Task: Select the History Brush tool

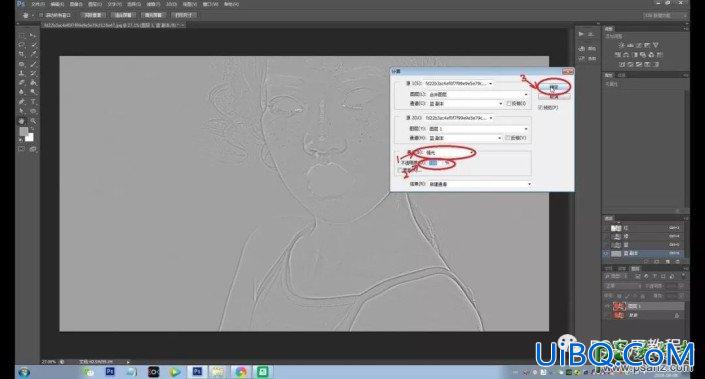Action: pyautogui.click(x=33, y=73)
